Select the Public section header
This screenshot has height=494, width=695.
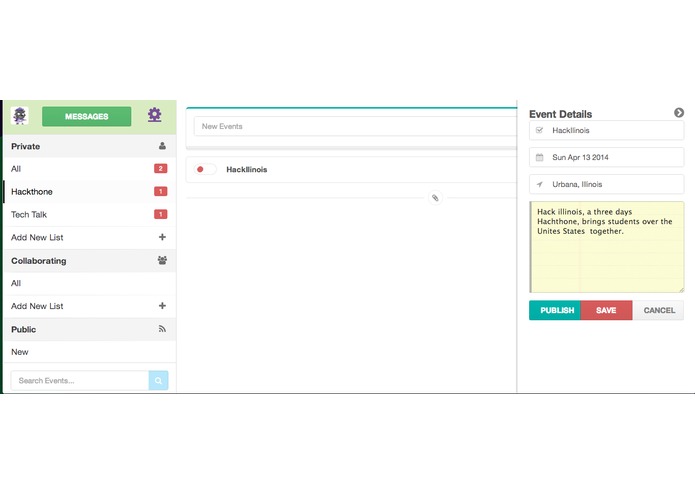pos(90,329)
